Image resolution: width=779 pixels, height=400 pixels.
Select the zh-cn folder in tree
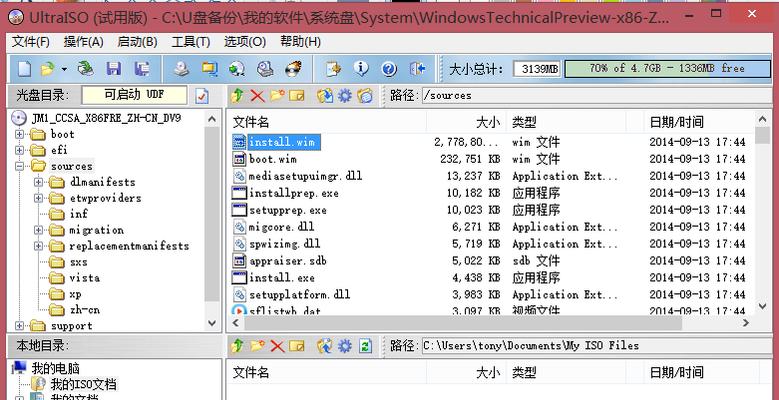point(84,310)
